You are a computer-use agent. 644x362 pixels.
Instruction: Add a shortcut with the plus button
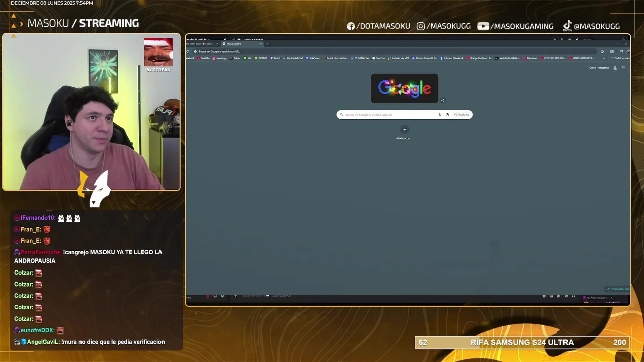pyautogui.click(x=405, y=129)
